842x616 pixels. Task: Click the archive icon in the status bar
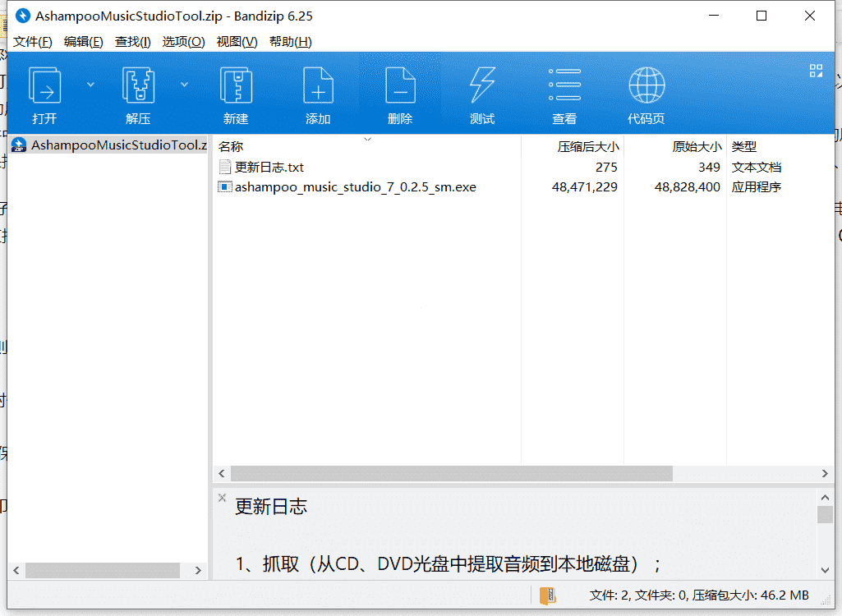[547, 595]
